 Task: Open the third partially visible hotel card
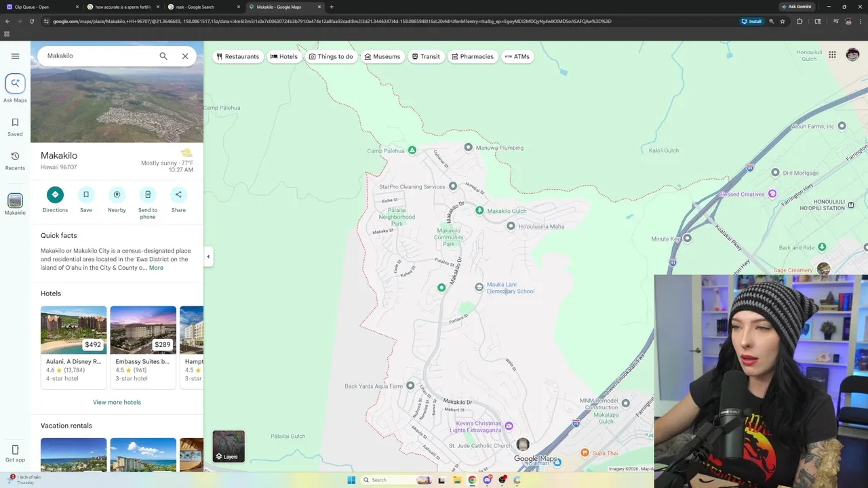[191, 347]
